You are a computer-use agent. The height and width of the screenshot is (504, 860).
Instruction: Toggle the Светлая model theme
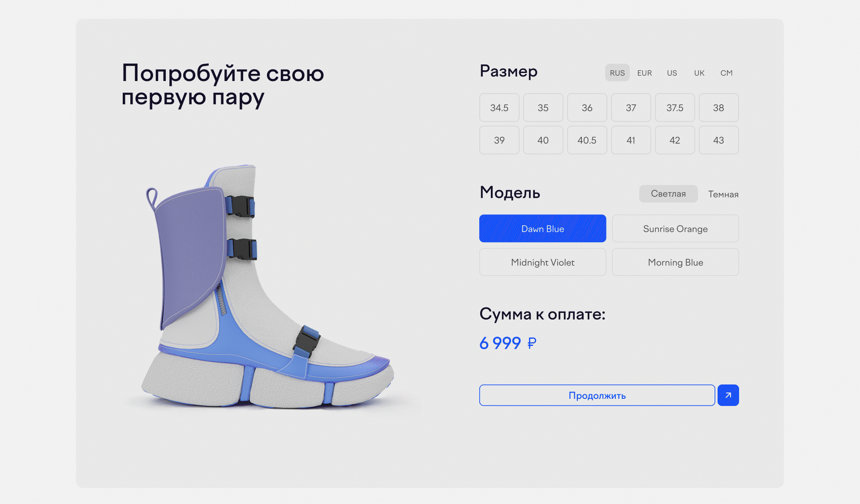668,194
